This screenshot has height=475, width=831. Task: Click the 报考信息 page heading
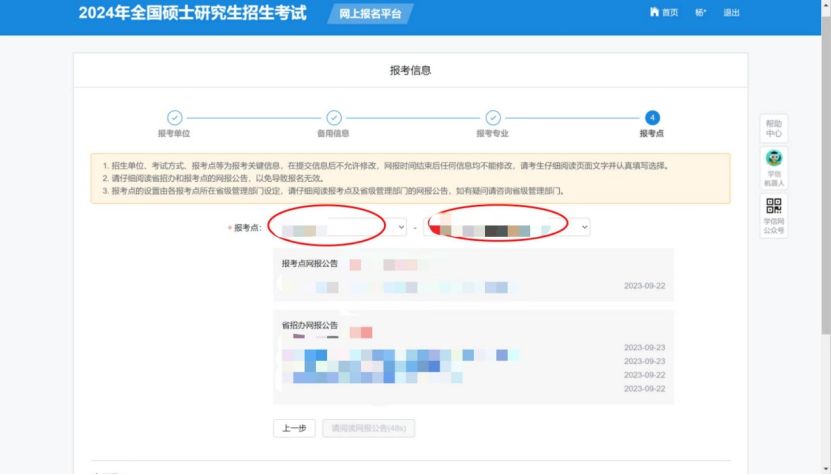point(410,71)
